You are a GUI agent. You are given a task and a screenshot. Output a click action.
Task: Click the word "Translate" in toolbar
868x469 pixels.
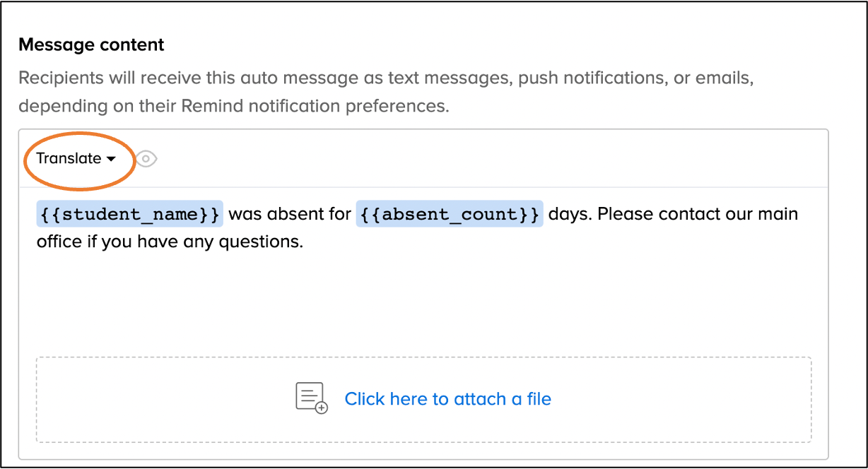tap(69, 159)
